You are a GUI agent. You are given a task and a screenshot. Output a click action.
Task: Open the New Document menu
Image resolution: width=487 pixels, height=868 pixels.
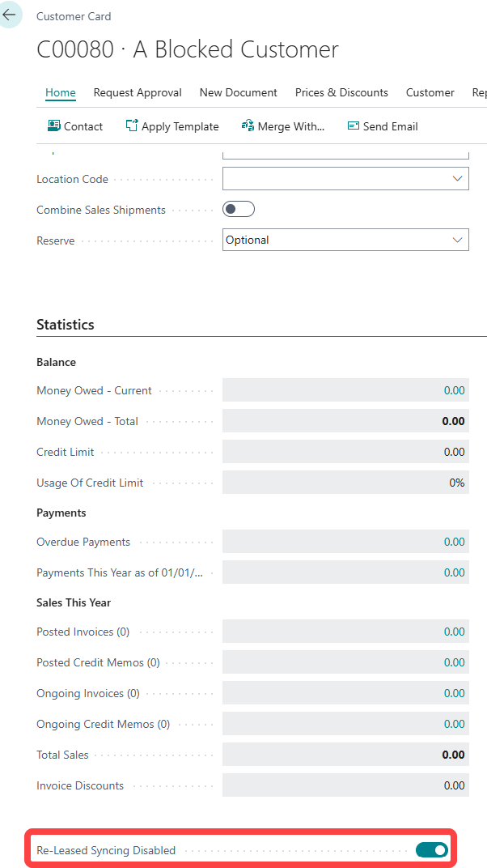(x=238, y=92)
